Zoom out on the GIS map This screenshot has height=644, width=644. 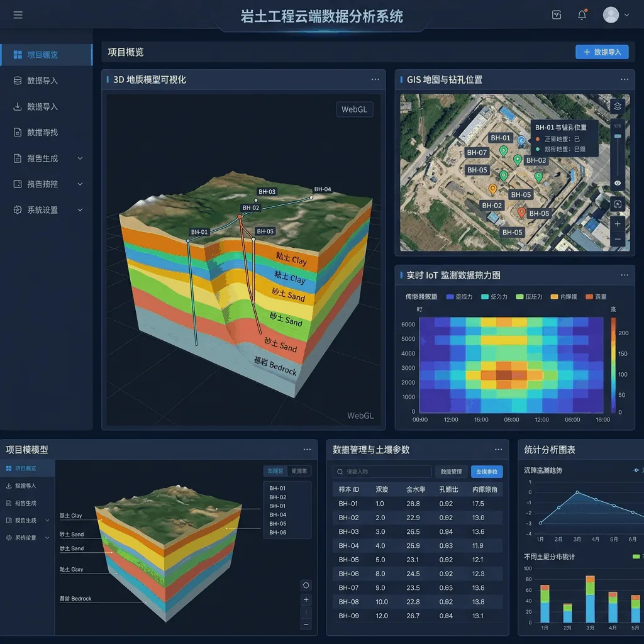(x=618, y=239)
